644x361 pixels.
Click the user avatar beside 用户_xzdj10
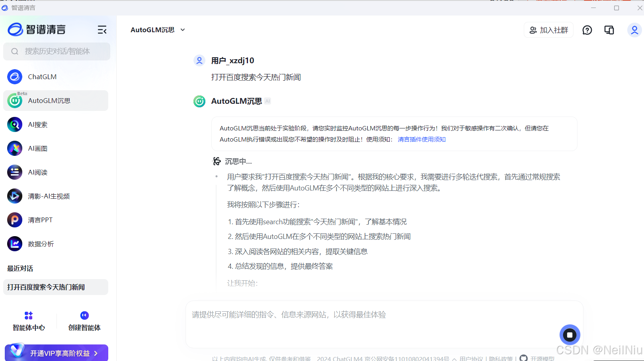199,60
